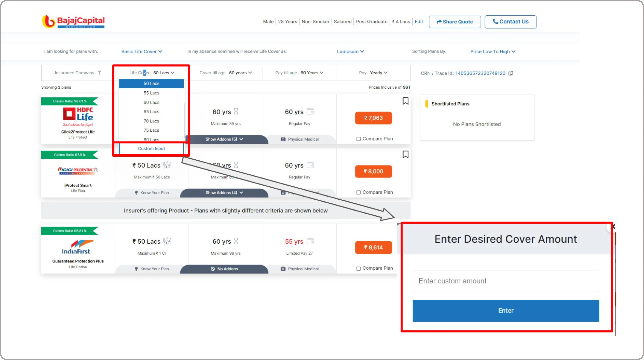Click Physical Medical tab on HDFC plan
The height and width of the screenshot is (360, 644).
[x=300, y=139]
